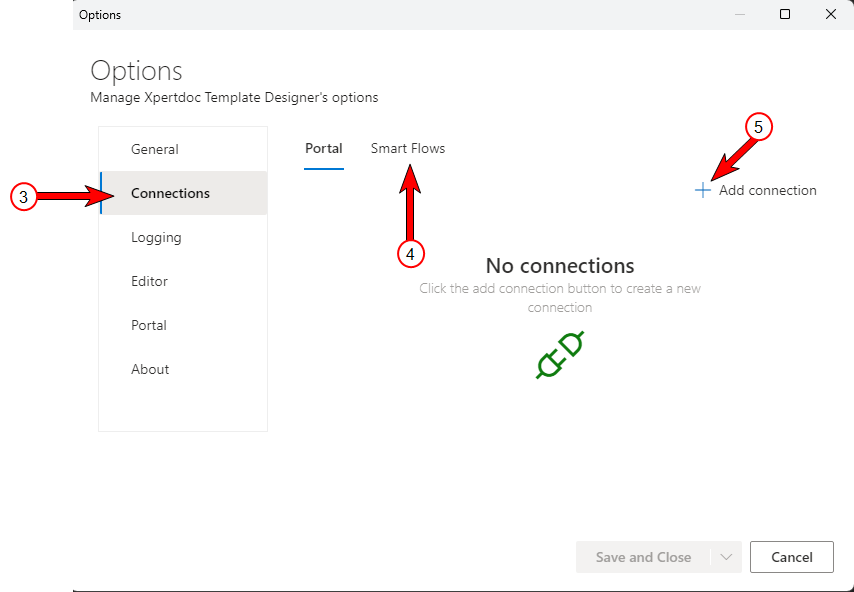
Task: Click the Options page heading
Action: pyautogui.click(x=136, y=71)
